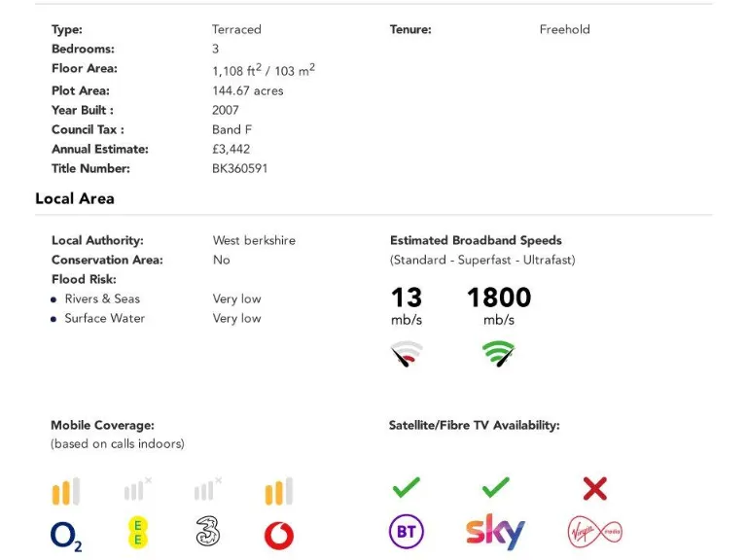Click the Virgin Media logo
Screen dimensions: 747x560
coord(595,532)
